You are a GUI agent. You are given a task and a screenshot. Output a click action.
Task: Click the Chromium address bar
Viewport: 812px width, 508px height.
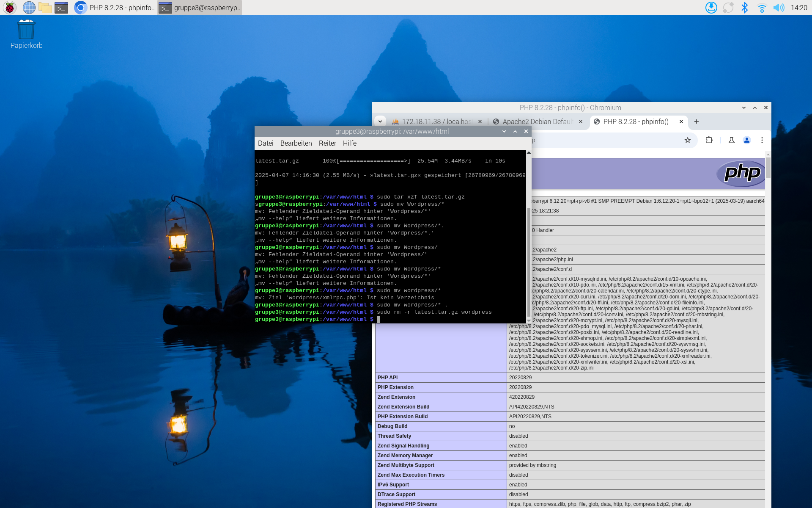(605, 140)
